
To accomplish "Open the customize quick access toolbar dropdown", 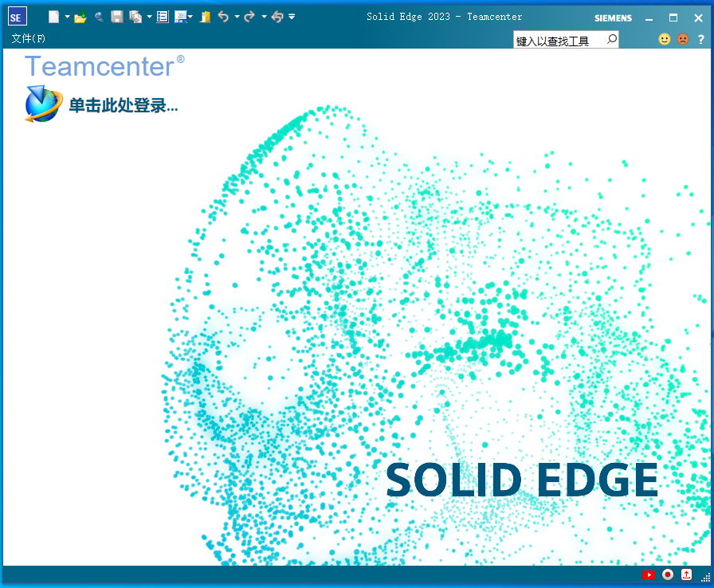I will [292, 17].
